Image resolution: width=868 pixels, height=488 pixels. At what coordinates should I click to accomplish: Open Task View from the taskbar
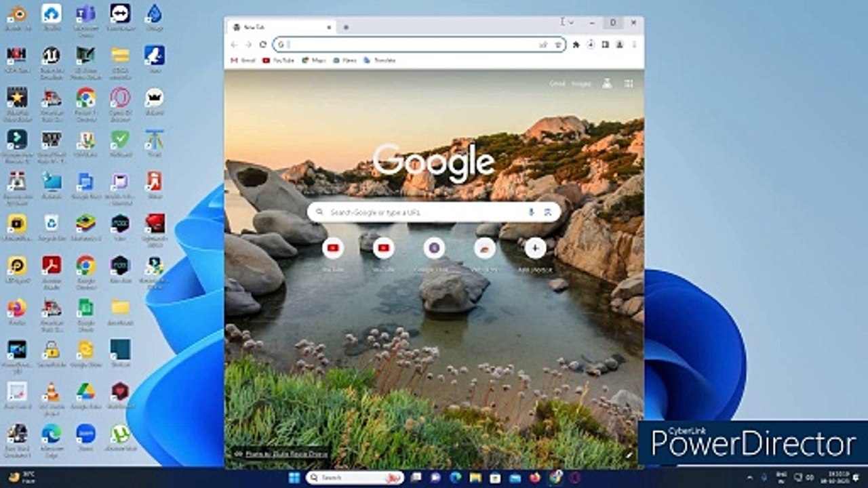(416, 478)
